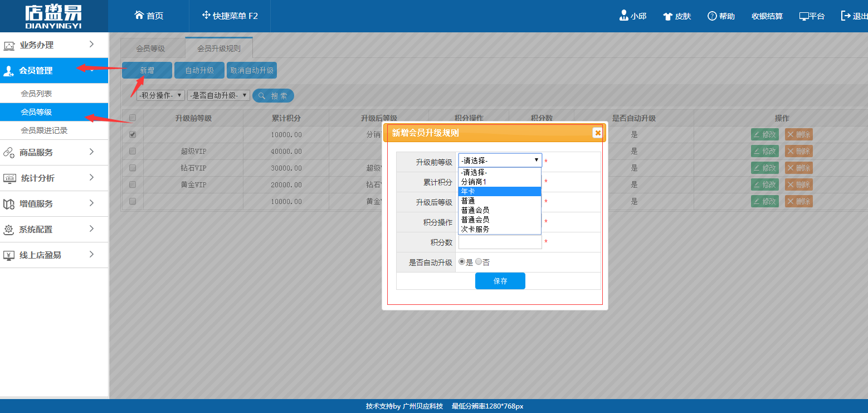Screen dimensions: 868x413
Task: Select the 否 auto-upgrade radio button
Action: pos(479,261)
